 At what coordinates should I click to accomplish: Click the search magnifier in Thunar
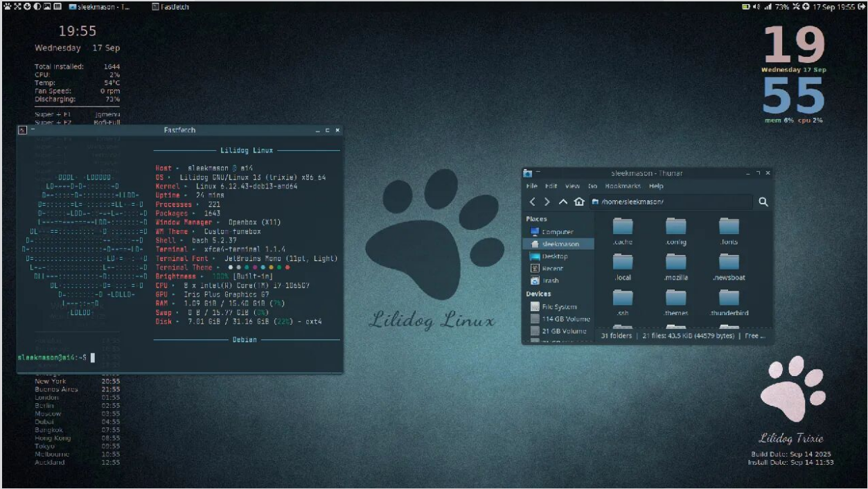(x=763, y=202)
